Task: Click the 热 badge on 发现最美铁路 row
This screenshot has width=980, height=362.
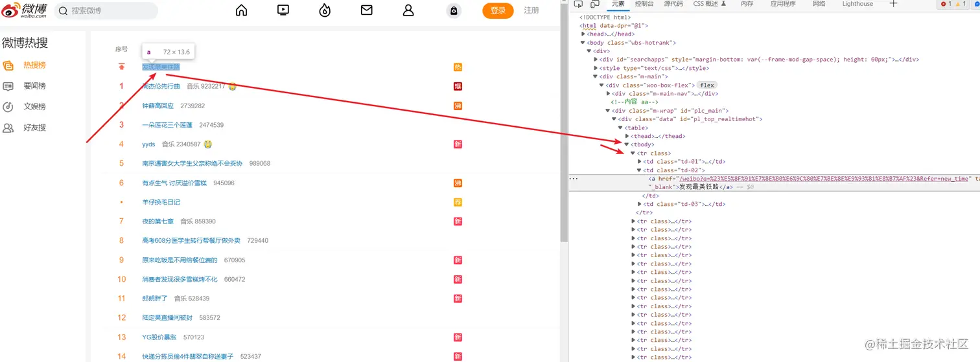Action: (458, 67)
